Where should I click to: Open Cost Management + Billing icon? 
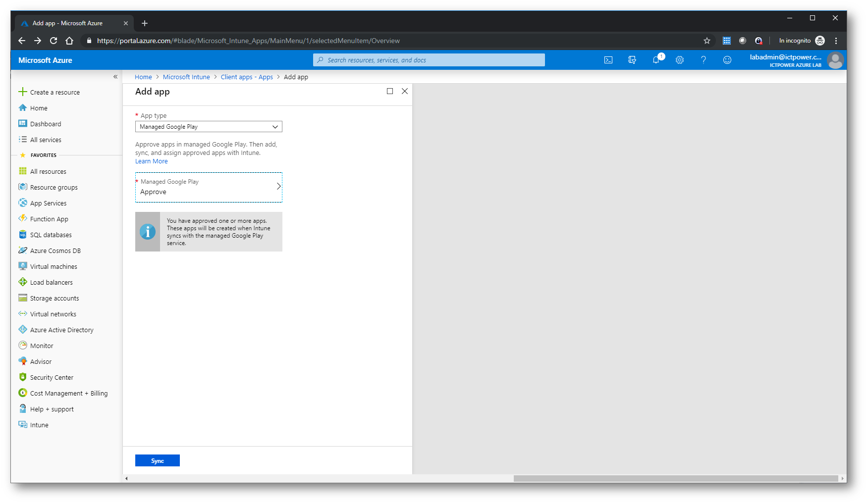point(23,393)
